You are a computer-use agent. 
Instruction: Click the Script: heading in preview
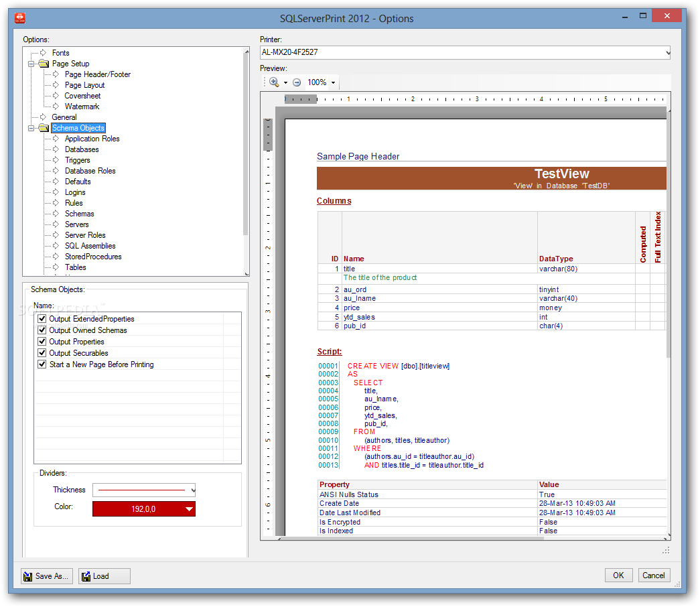point(330,352)
